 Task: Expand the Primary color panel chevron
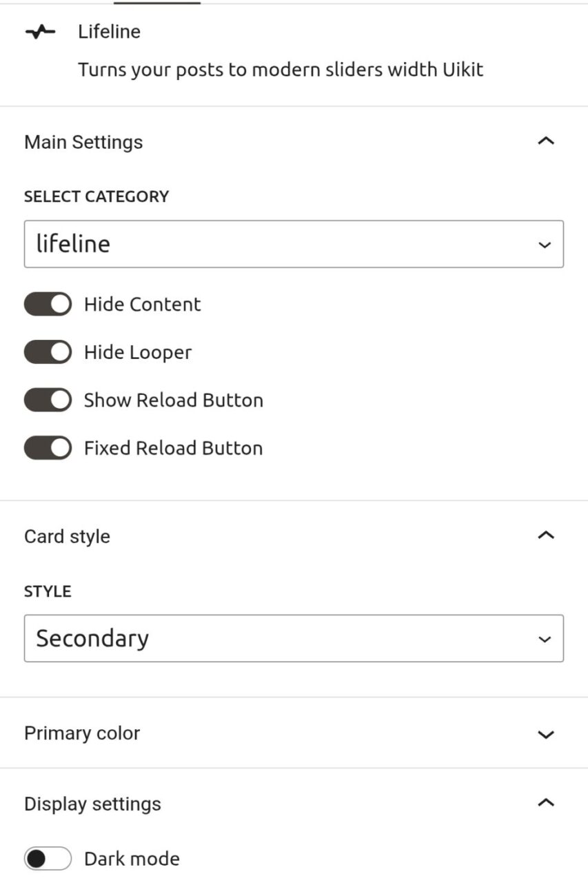click(x=545, y=734)
